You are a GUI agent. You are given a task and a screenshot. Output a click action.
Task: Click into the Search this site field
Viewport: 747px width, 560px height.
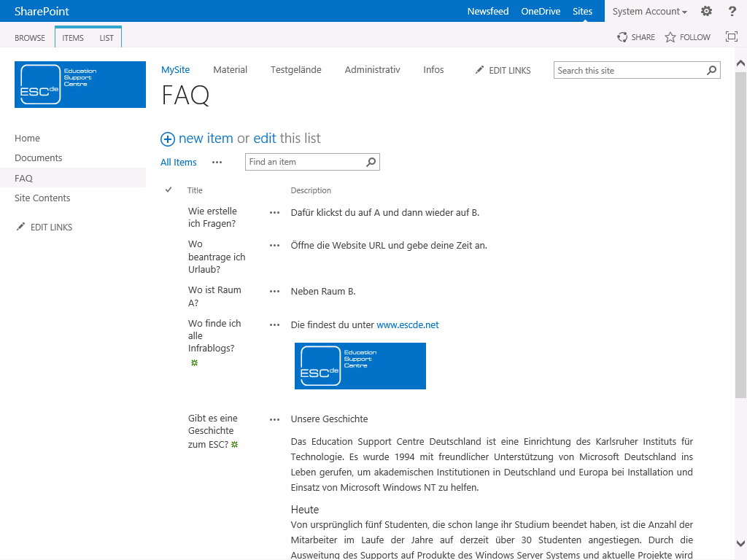[630, 71]
